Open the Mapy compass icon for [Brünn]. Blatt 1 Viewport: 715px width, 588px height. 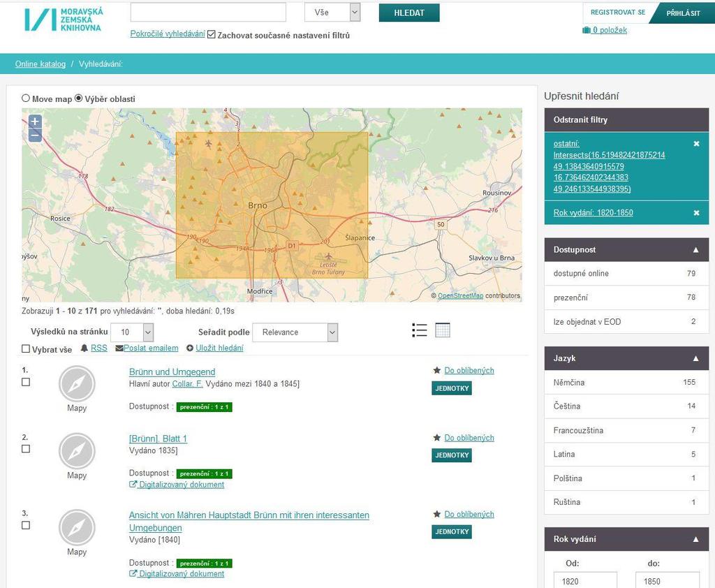77,451
